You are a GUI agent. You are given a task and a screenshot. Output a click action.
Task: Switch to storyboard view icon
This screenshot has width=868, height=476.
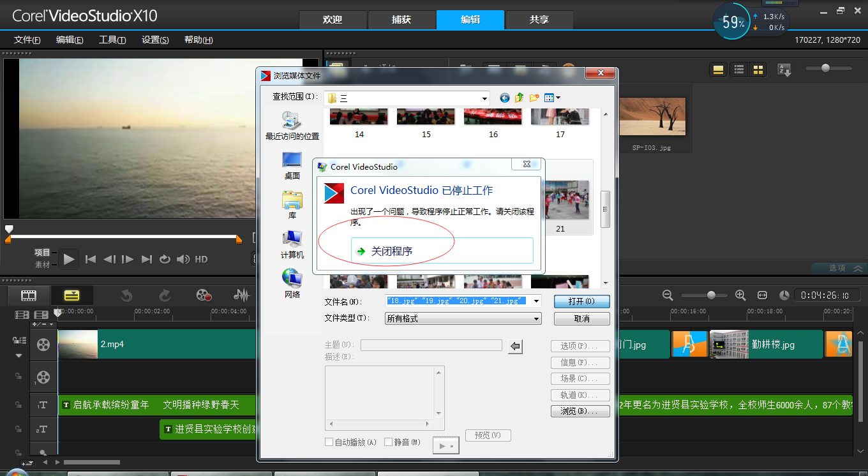pyautogui.click(x=29, y=295)
